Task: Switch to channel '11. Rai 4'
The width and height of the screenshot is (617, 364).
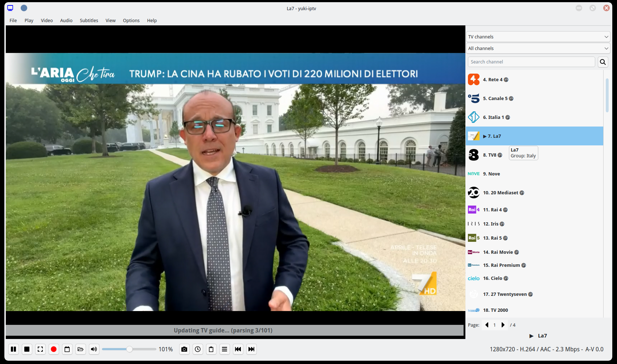Action: (x=534, y=210)
